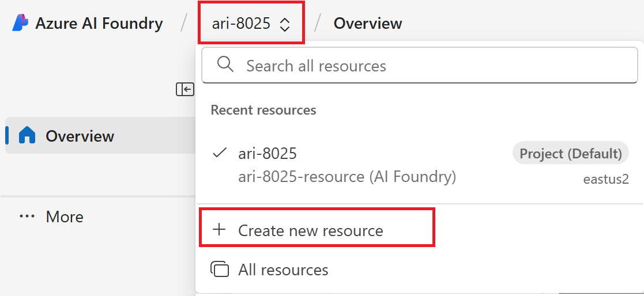644x296 pixels.
Task: Collapse the left sidebar panel
Action: point(185,89)
